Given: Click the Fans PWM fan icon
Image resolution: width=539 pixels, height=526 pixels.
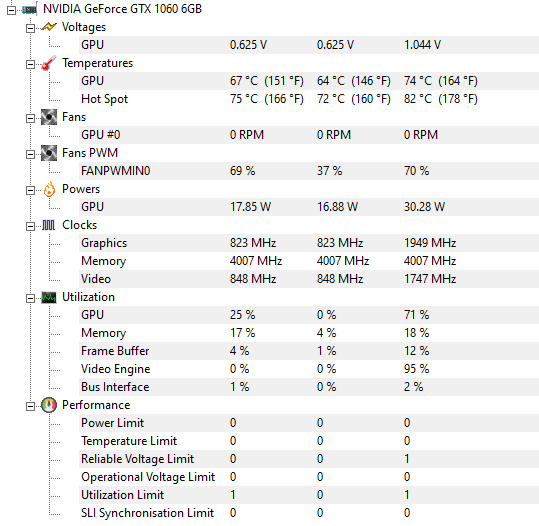Looking at the screenshot, I should (x=49, y=153).
